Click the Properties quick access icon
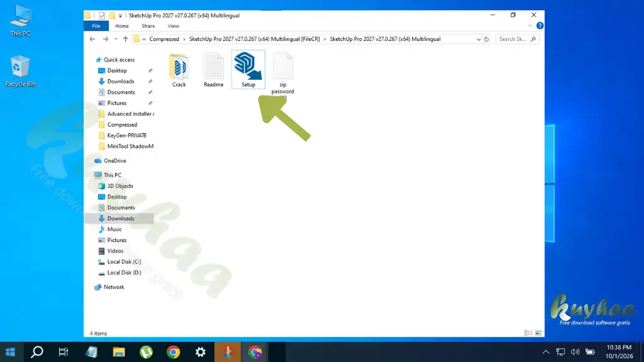This screenshot has height=362, width=644. coord(102,16)
